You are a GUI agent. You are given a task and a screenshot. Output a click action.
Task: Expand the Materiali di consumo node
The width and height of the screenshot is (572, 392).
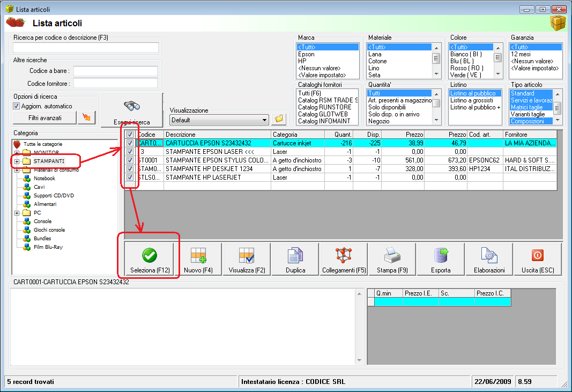(17, 169)
